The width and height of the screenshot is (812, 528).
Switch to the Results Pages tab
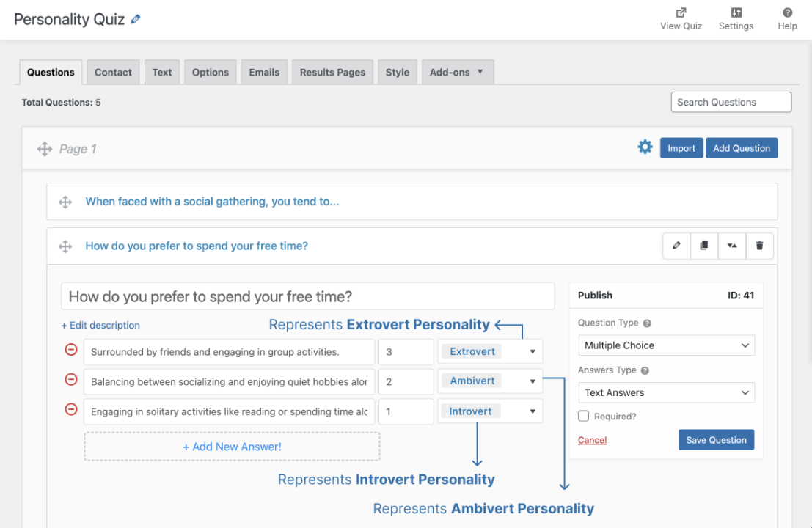coord(332,72)
